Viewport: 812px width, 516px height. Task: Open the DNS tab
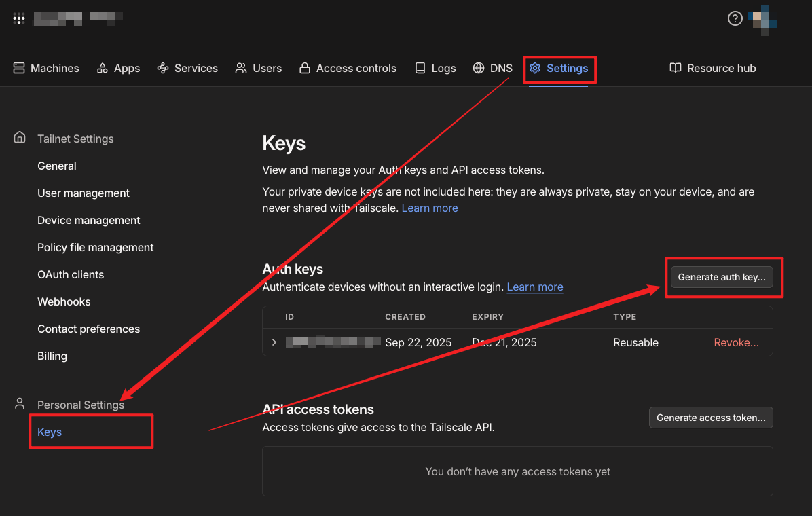492,68
